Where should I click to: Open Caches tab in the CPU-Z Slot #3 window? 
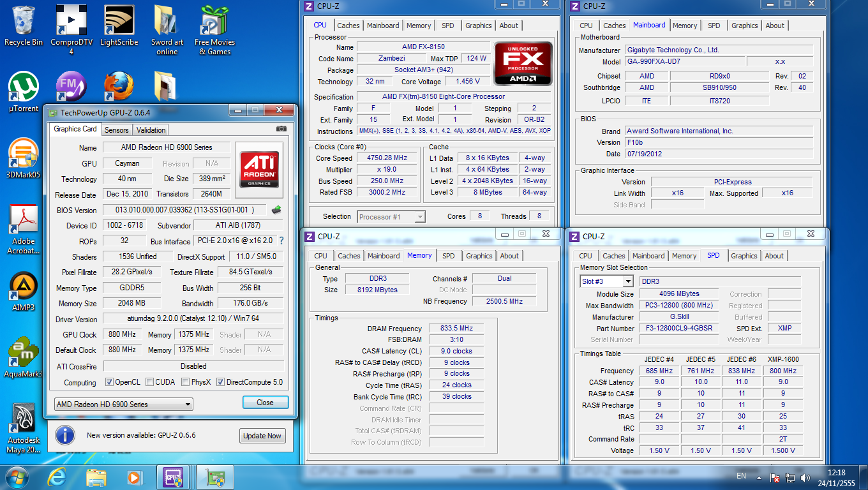point(614,256)
